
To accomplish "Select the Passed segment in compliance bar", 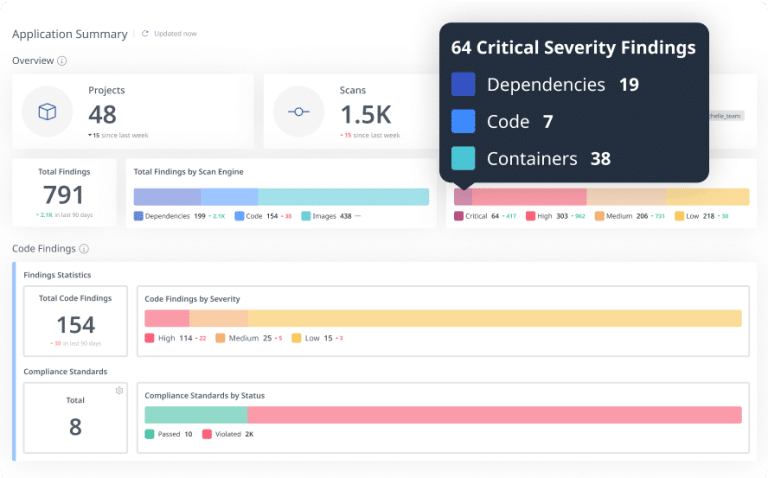I will coord(196,415).
